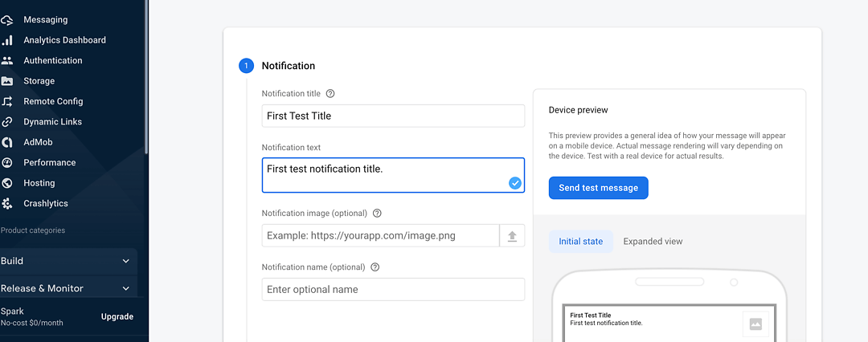868x342 pixels.
Task: Focus the Notification text field
Action: point(393,176)
